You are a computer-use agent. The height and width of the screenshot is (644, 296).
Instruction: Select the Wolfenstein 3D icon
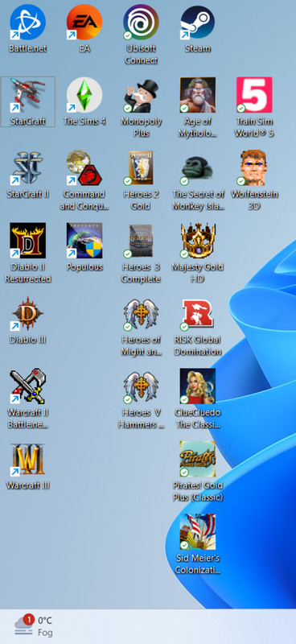pos(254,168)
